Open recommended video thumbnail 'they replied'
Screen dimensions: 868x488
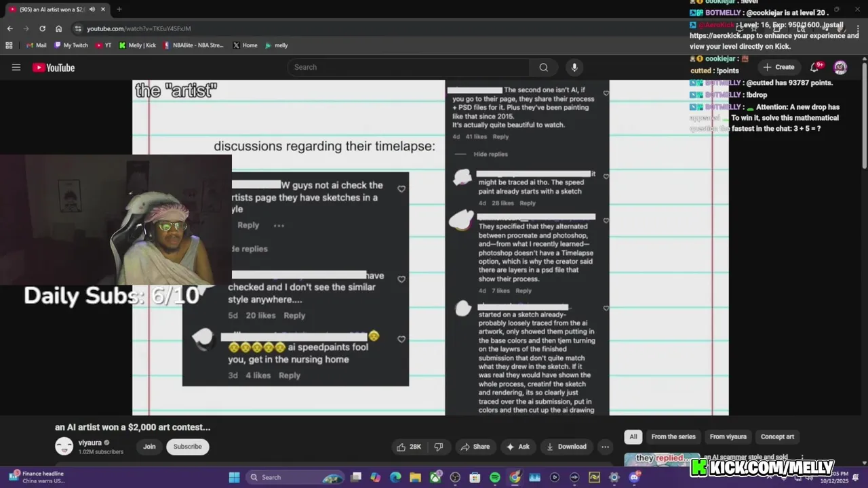point(662,460)
